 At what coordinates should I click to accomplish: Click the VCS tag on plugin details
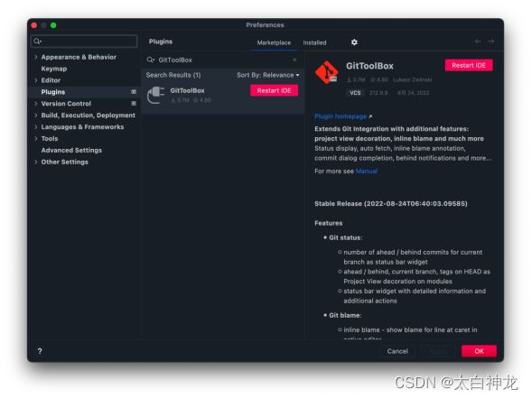point(355,93)
